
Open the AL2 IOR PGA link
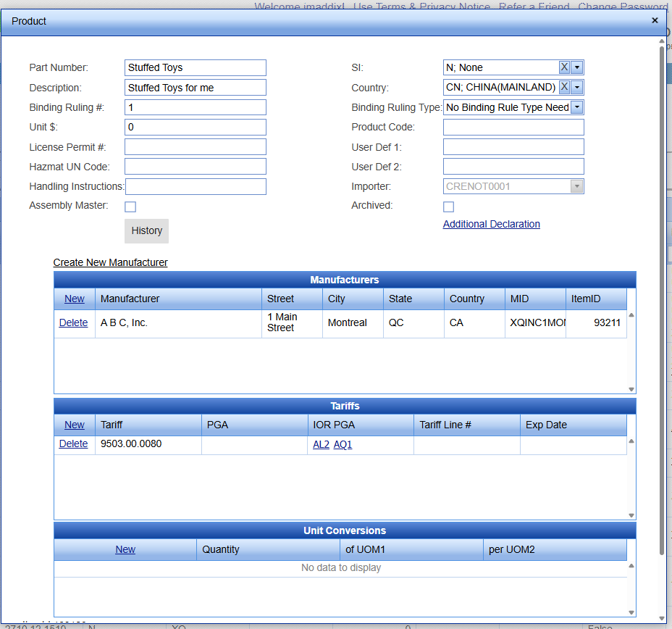[321, 444]
